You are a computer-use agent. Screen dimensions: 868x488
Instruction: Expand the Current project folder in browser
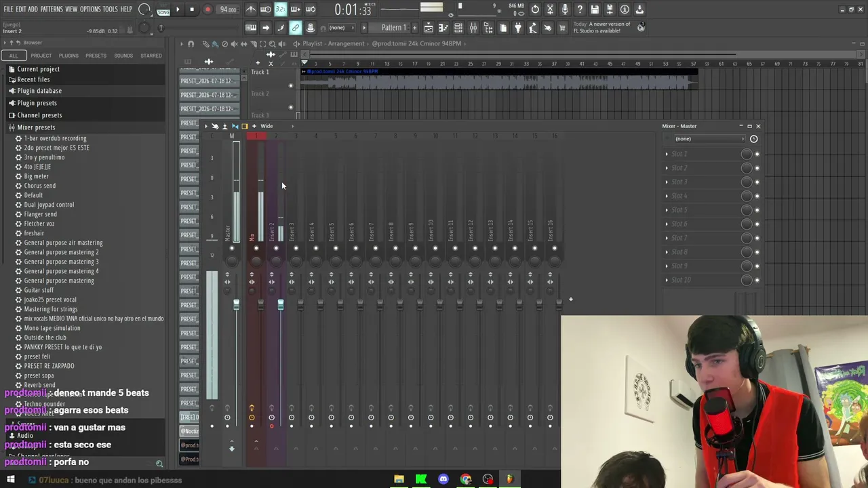[x=38, y=69]
